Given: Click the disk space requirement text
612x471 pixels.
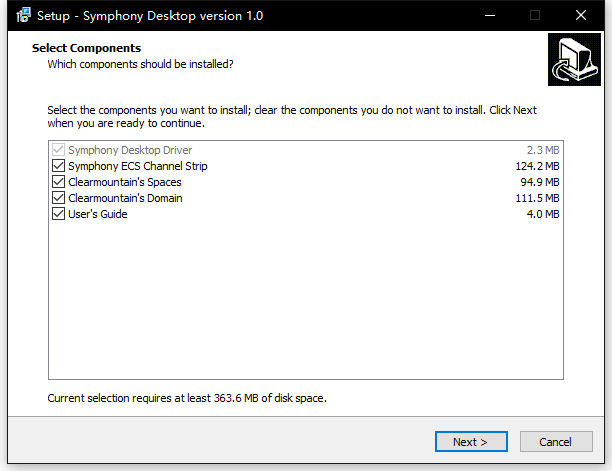Looking at the screenshot, I should [x=187, y=398].
